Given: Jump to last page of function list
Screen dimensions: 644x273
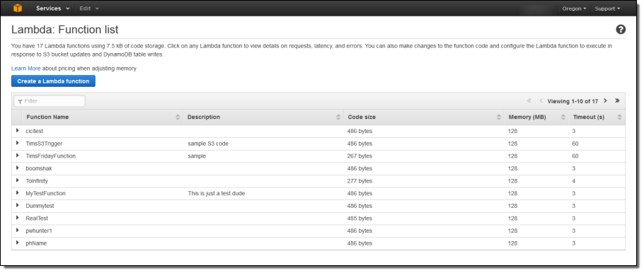Looking at the screenshot, I should [x=617, y=100].
